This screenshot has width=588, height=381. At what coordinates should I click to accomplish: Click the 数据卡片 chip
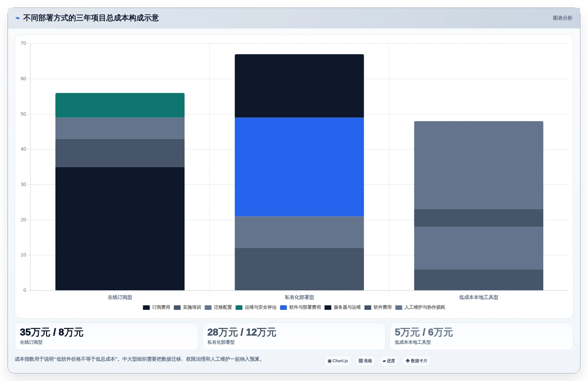click(x=417, y=361)
